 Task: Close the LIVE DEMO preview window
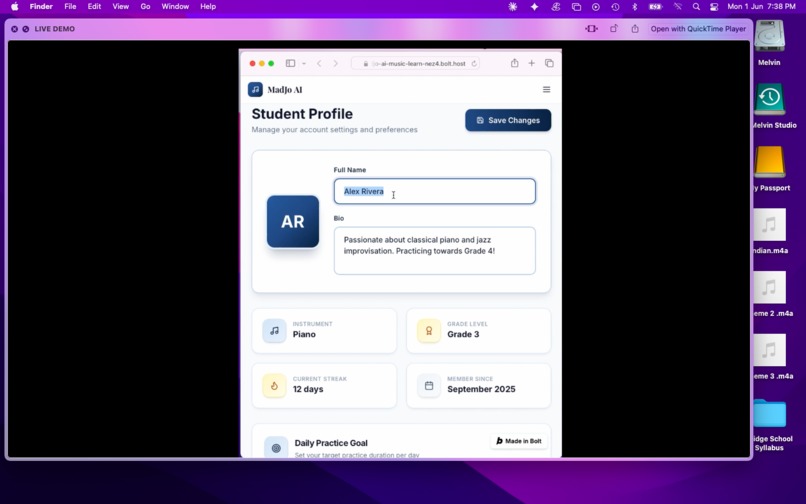pyautogui.click(x=14, y=29)
